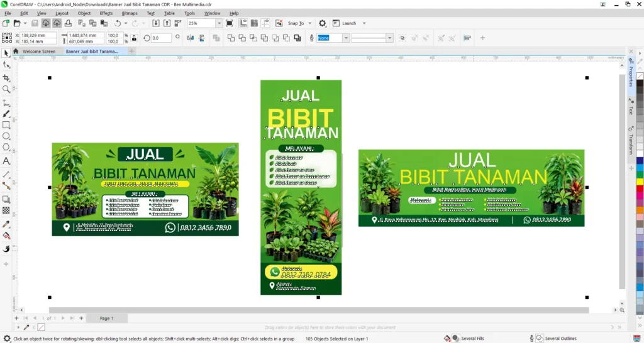Expand the Snap To dropdown
Screen dimensions: 644x343
point(309,23)
